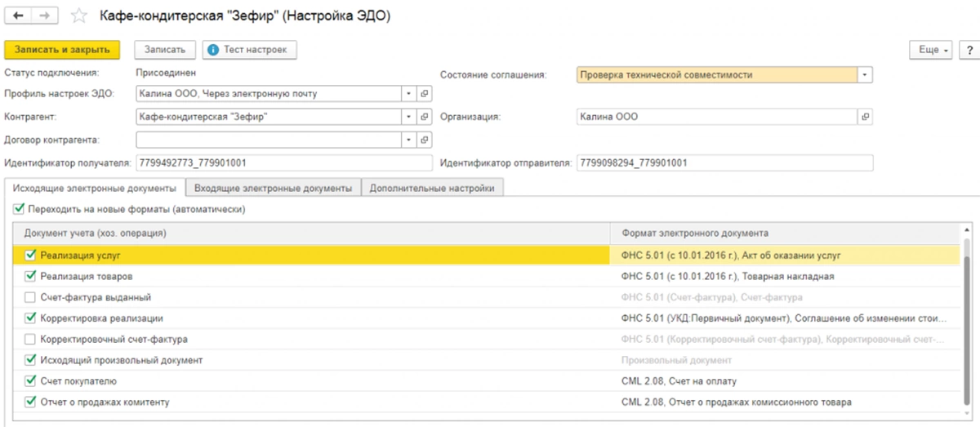Screen dimensions: 980x427
Task: Switch to Входящие электронные документы tab
Action: (273, 188)
